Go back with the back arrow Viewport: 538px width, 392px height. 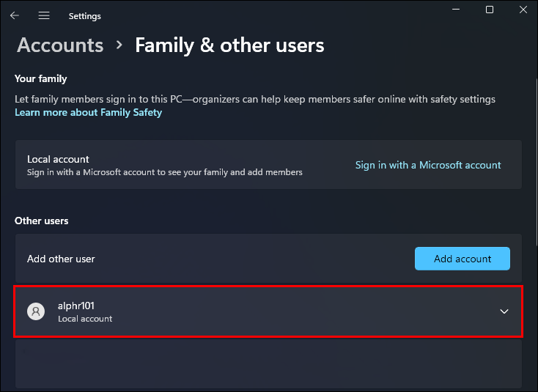(x=15, y=15)
